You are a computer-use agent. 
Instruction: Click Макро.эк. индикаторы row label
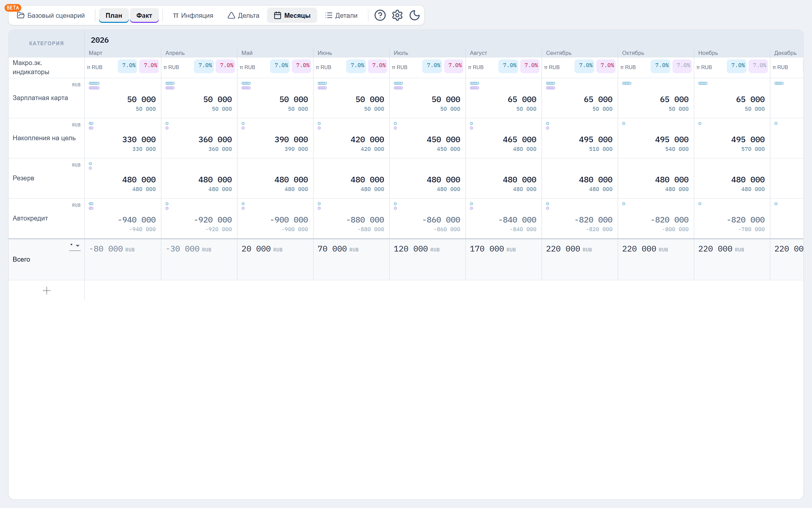[31, 67]
